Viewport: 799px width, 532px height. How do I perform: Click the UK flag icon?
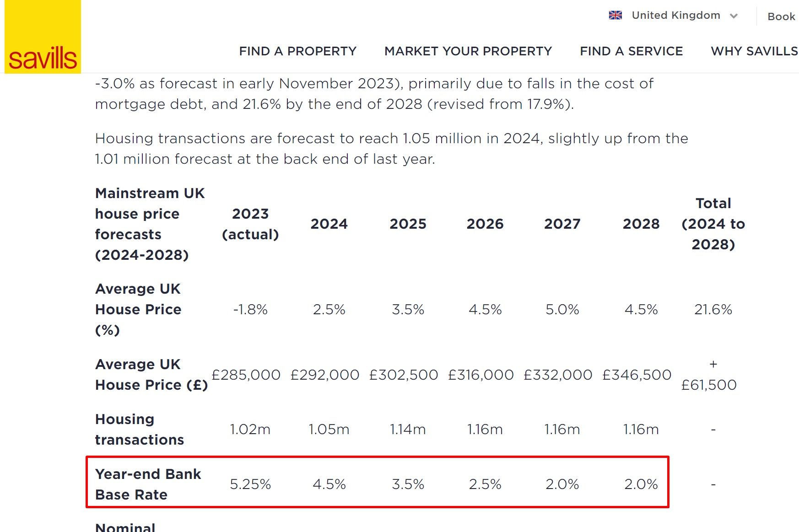click(x=615, y=16)
